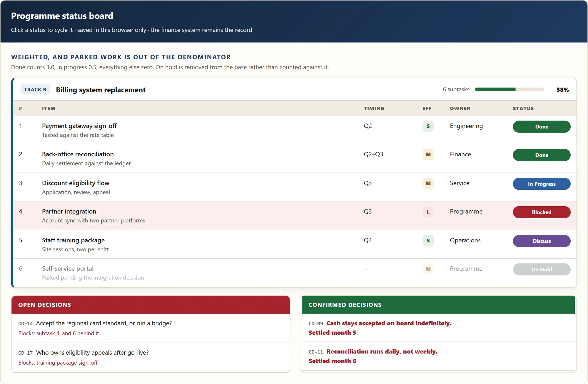This screenshot has width=588, height=384.
Task: Click the M effort badge on Discount eligibility row
Action: pos(428,183)
